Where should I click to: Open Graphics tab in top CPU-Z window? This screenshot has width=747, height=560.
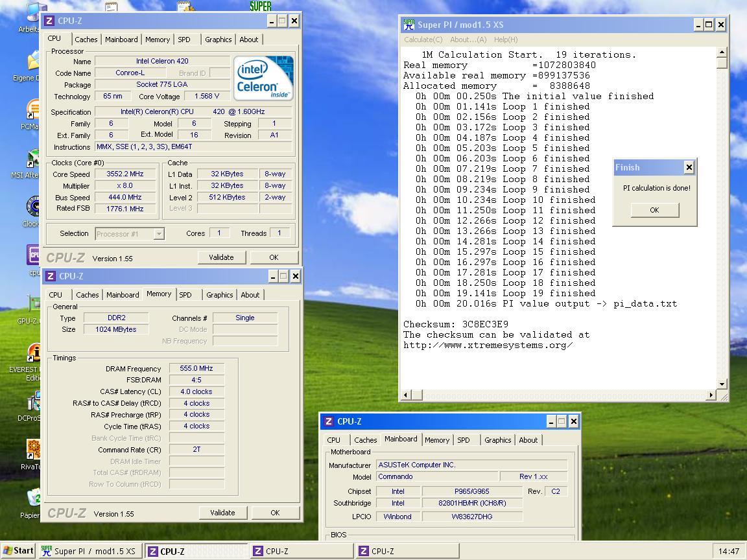tap(218, 40)
